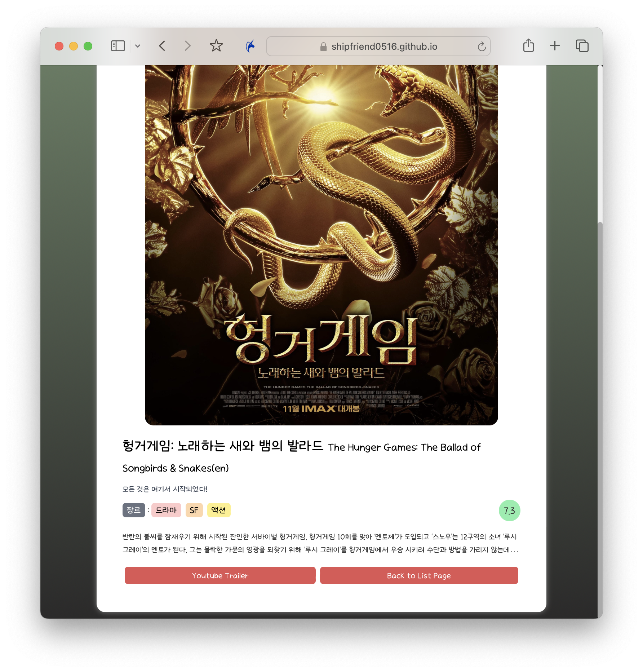The height and width of the screenshot is (672, 643).
Task: Click the green 7.3 rating badge
Action: [x=509, y=510]
